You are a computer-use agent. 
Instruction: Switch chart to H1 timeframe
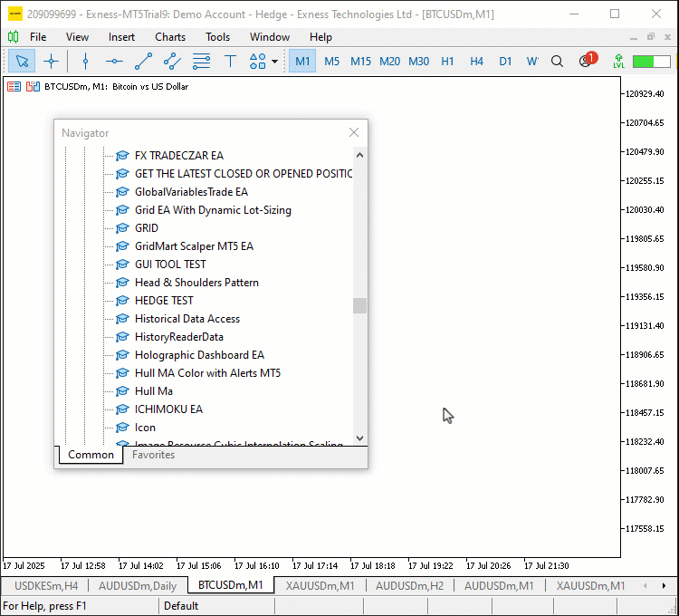447,61
